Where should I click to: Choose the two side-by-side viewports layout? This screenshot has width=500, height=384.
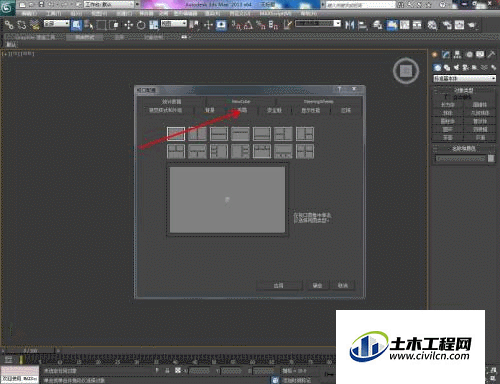click(x=197, y=134)
